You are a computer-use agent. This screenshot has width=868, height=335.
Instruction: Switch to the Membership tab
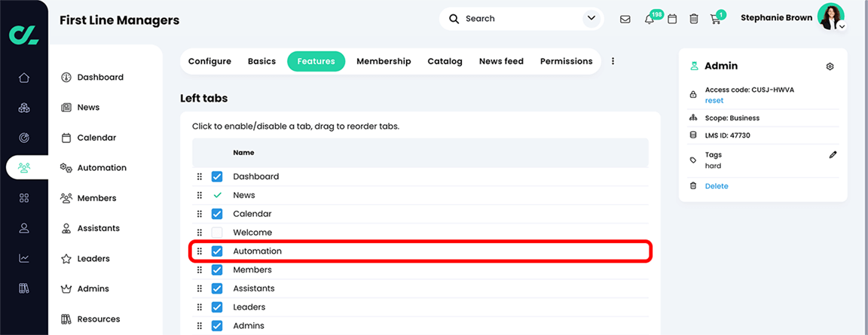coord(384,62)
